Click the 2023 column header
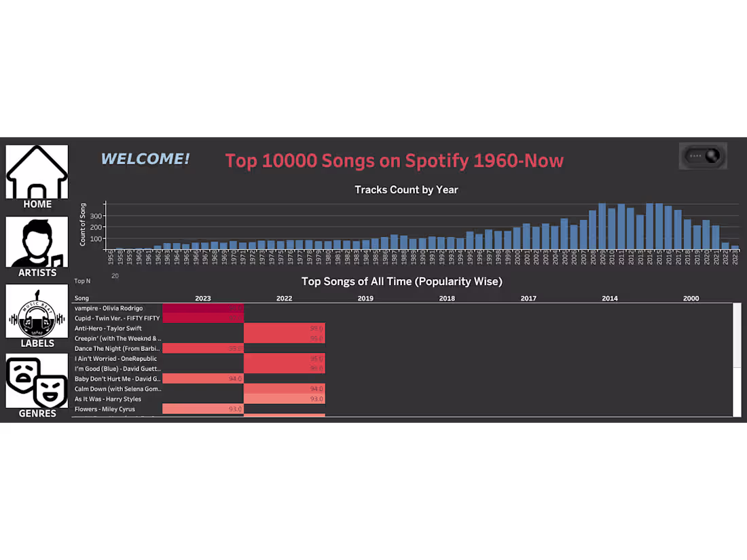This screenshot has height=560, width=747. point(202,298)
